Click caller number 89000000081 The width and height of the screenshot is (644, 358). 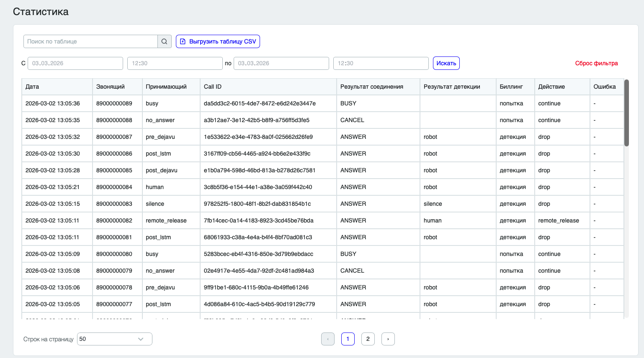(x=114, y=237)
